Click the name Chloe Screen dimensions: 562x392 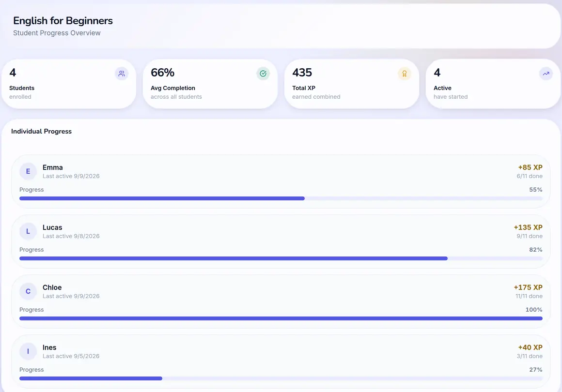click(52, 287)
